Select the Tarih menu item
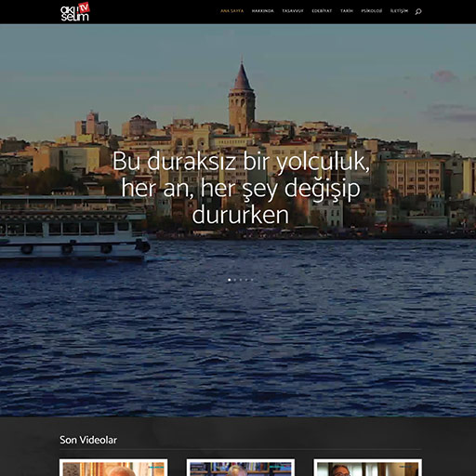 (x=347, y=11)
